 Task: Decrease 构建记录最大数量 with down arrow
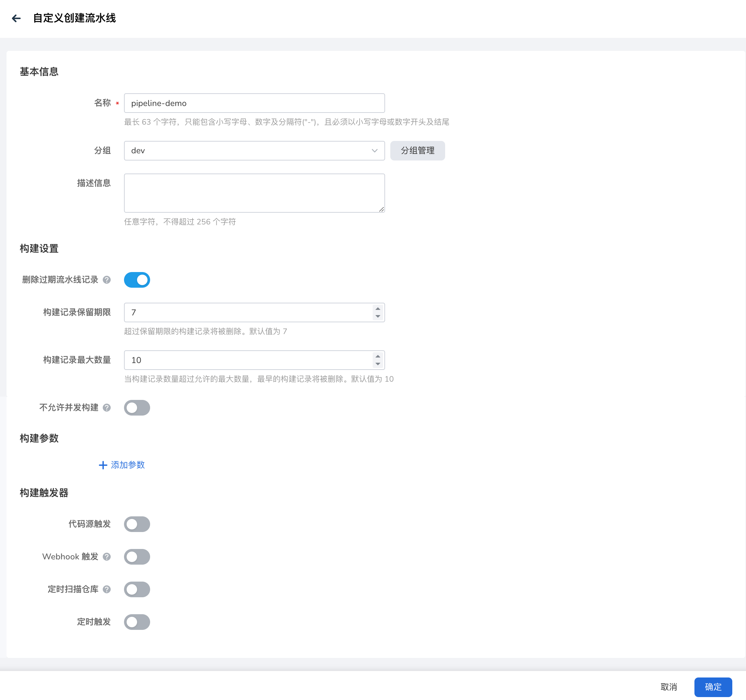pos(378,364)
